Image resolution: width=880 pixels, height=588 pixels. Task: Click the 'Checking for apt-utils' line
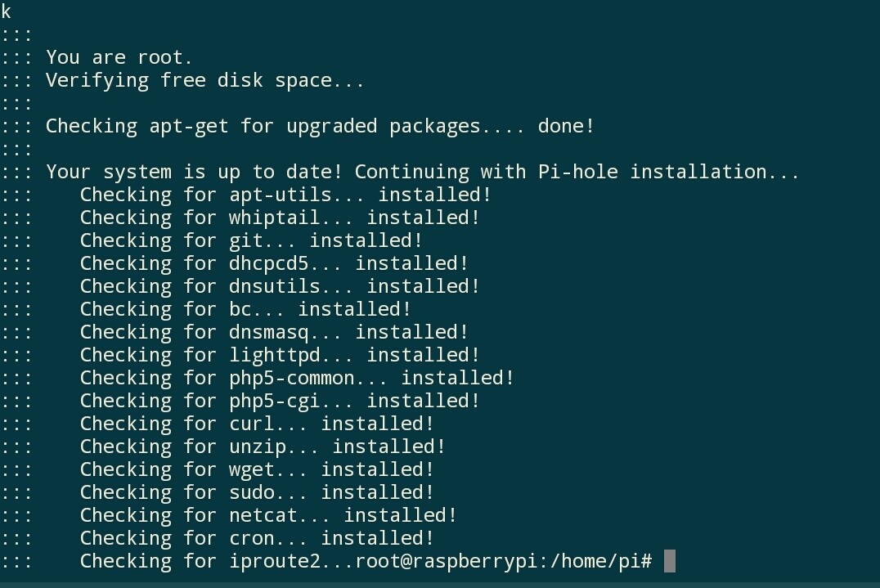pos(285,195)
